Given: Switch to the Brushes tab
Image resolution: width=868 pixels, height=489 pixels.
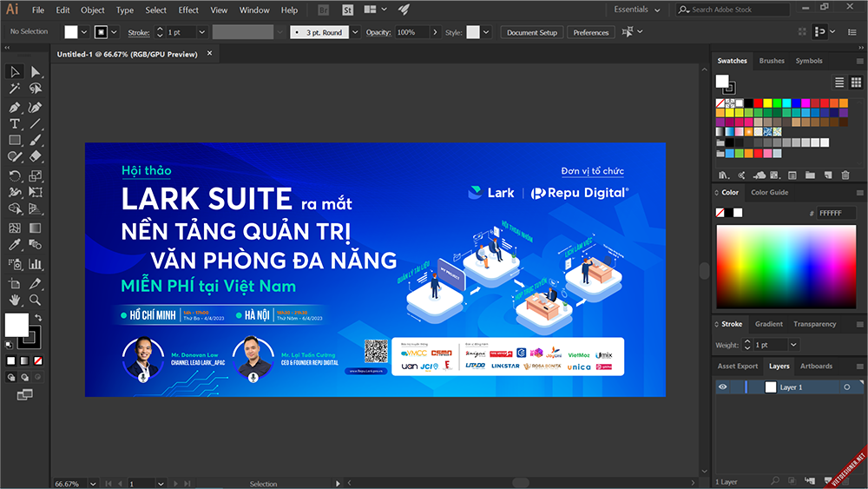Looking at the screenshot, I should coord(772,61).
